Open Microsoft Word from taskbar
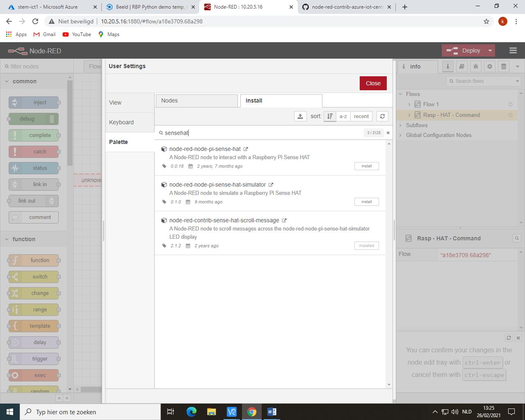This screenshot has height=420, width=525. click(x=272, y=412)
